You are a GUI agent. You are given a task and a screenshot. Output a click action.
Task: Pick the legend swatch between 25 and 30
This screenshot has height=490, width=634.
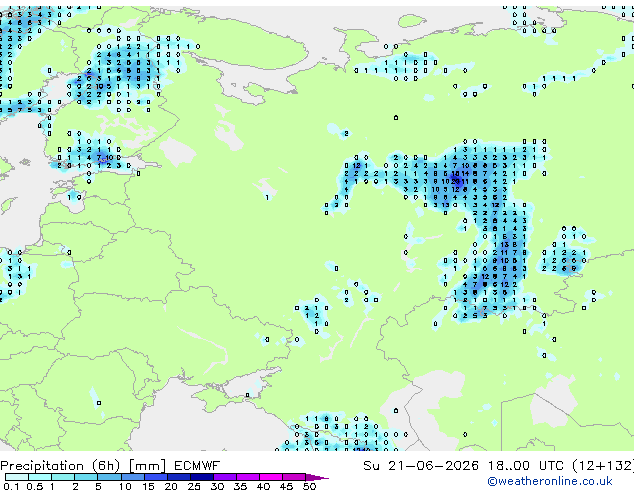[201, 477]
